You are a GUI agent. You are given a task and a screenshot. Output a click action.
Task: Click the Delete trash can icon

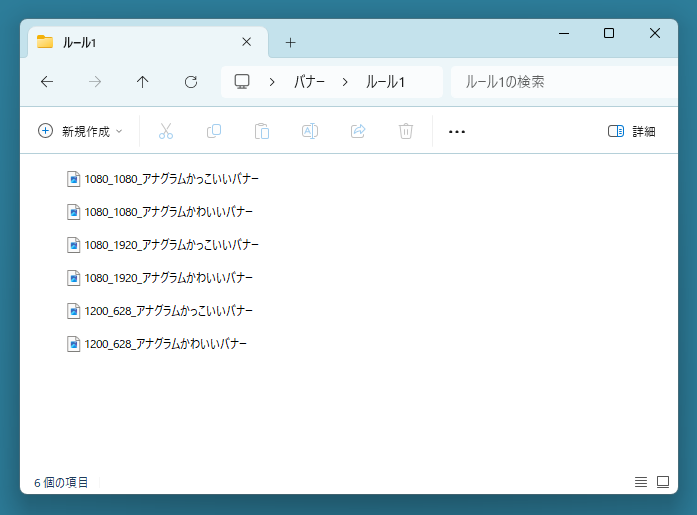pos(406,131)
